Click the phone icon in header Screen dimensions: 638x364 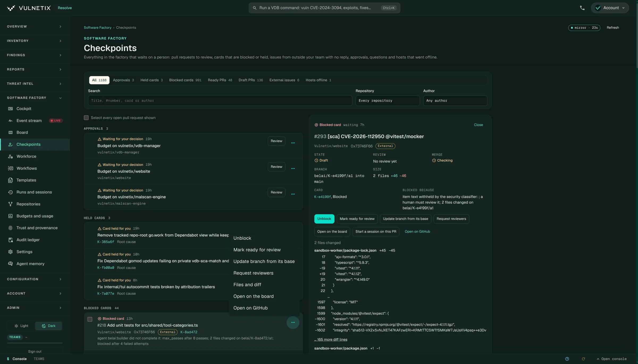582,8
